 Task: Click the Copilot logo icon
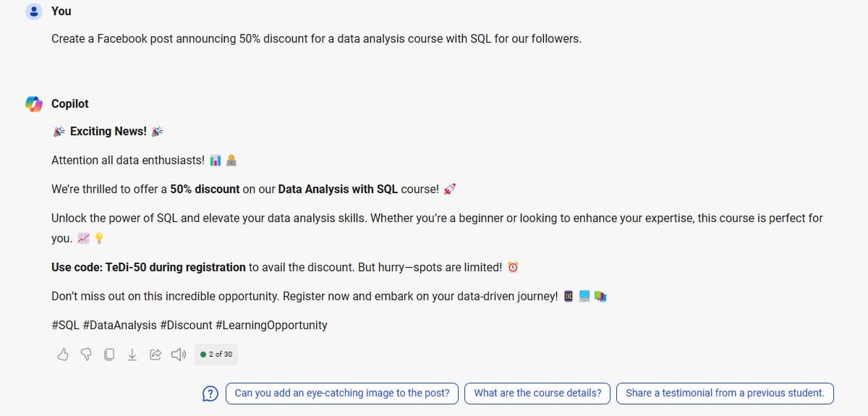pos(33,104)
